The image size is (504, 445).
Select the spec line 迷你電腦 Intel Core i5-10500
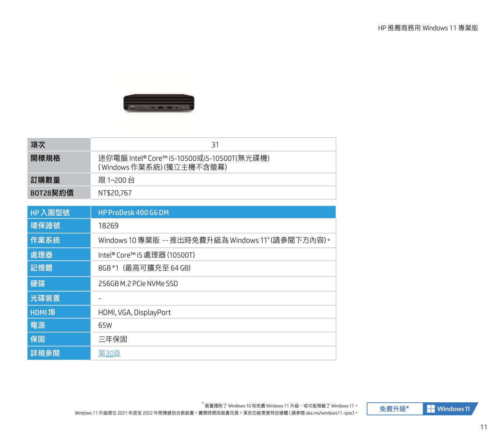(x=184, y=158)
